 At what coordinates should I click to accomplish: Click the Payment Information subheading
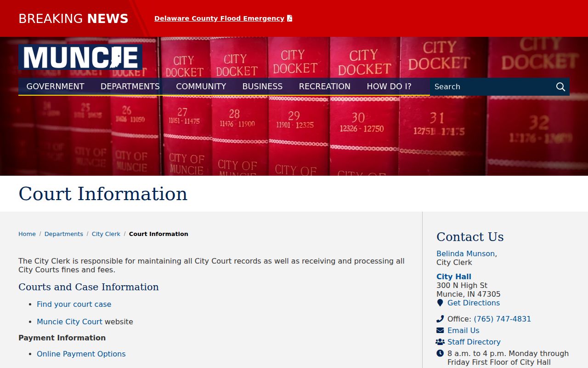point(62,338)
